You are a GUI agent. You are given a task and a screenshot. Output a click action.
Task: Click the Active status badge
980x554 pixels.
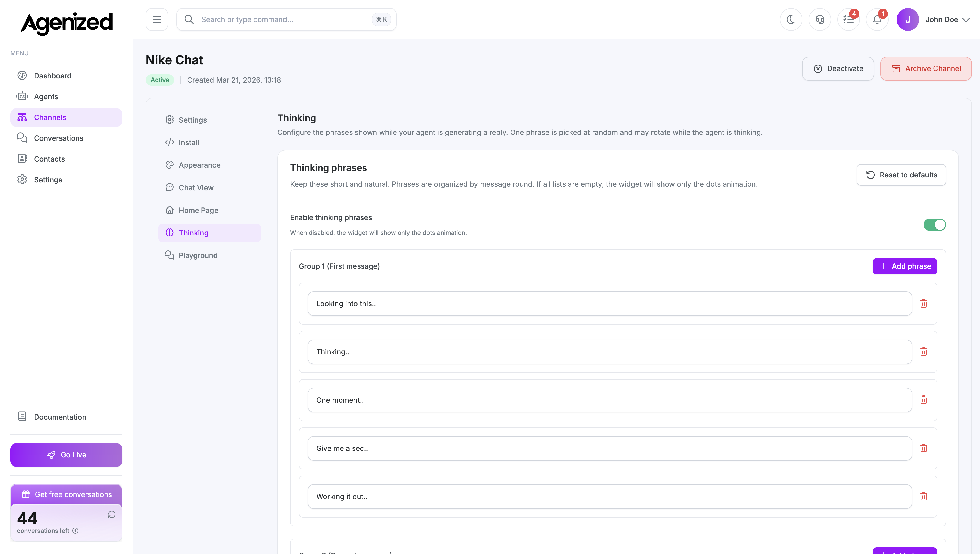click(x=160, y=80)
